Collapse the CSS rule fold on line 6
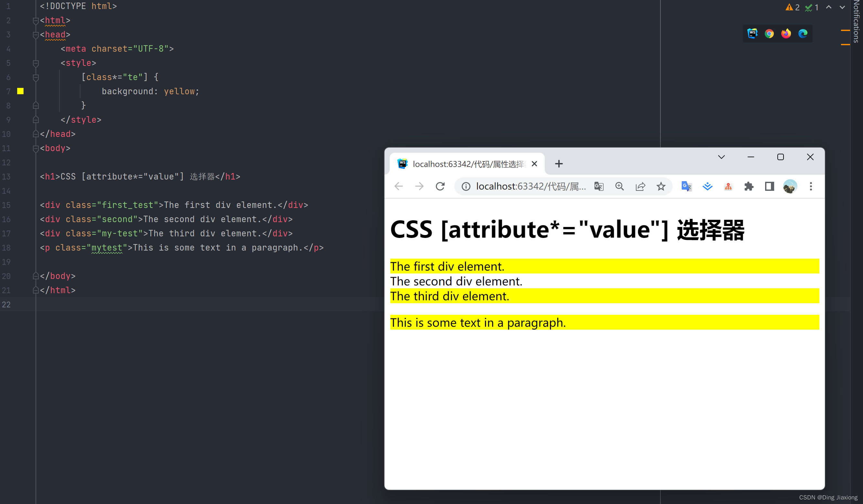Viewport: 863px width, 504px height. 36,78
